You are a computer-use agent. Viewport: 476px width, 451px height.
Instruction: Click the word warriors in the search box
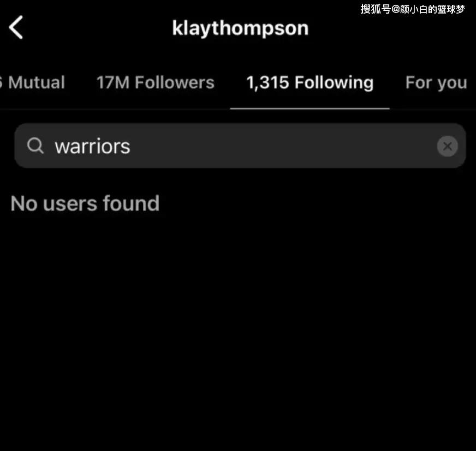pyautogui.click(x=93, y=147)
